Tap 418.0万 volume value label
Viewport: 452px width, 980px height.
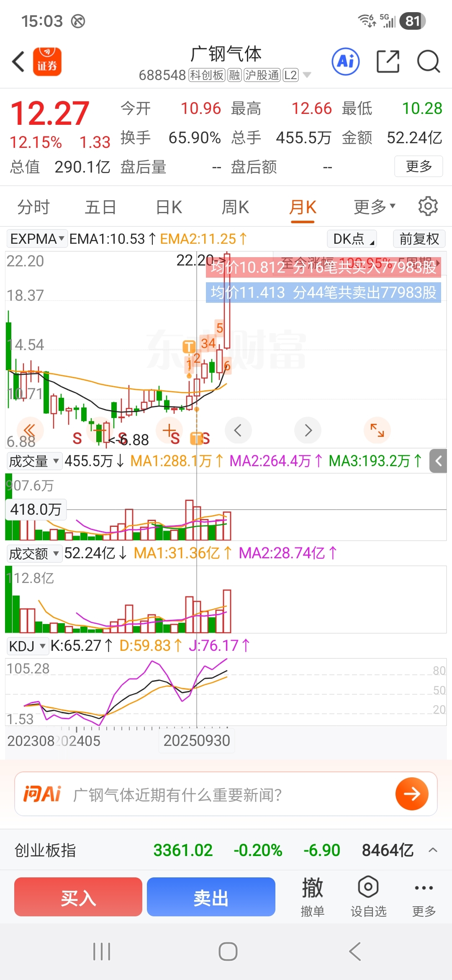[x=36, y=509]
